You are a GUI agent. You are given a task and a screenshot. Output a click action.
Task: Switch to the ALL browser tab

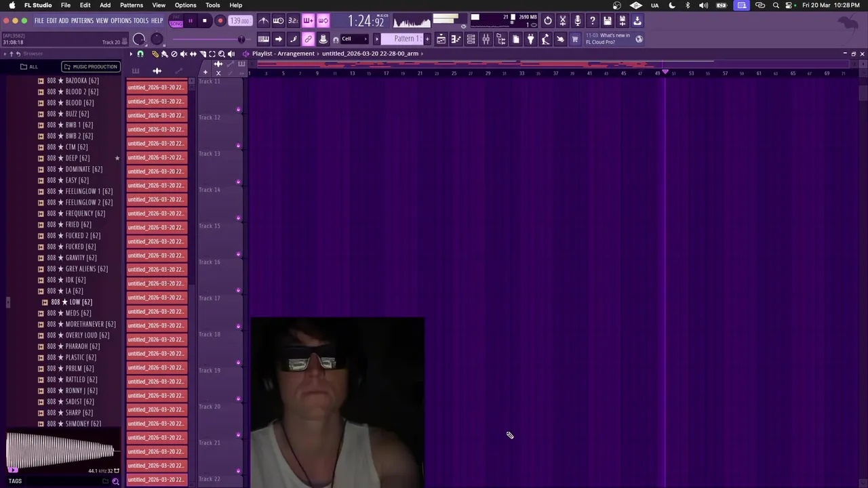point(29,67)
